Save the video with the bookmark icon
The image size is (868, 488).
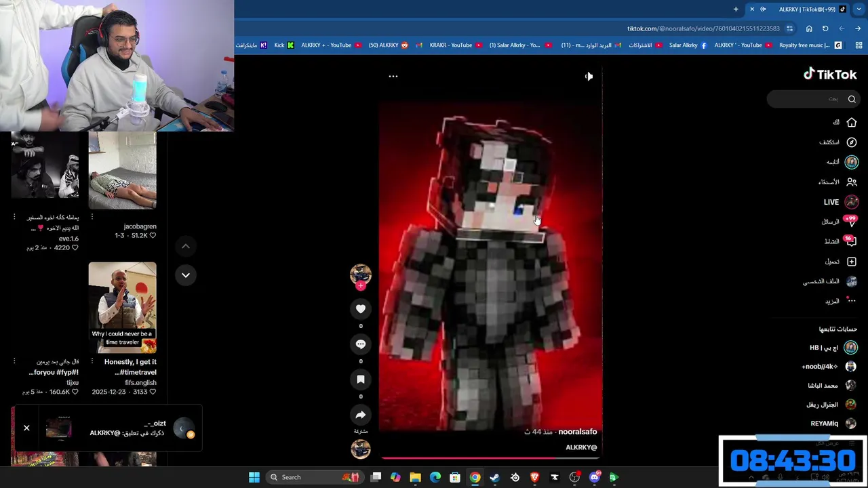pos(361,380)
